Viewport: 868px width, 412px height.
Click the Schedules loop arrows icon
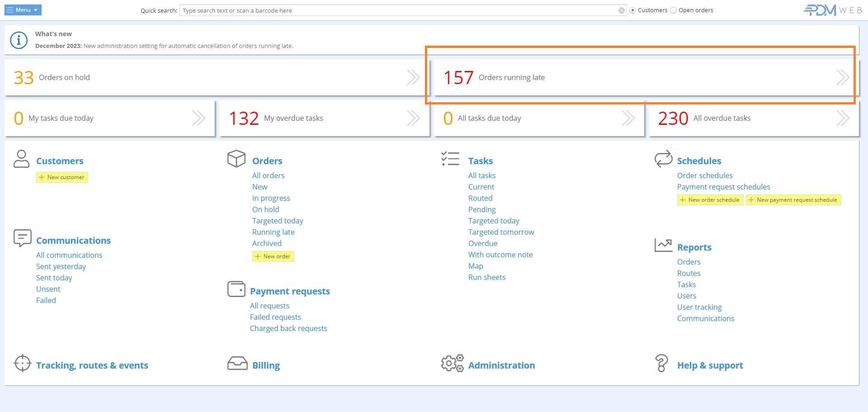coord(663,159)
